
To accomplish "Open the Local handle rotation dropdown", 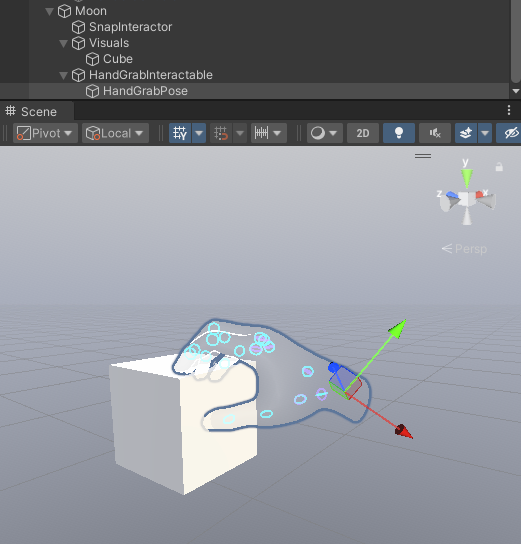I will click(115, 133).
